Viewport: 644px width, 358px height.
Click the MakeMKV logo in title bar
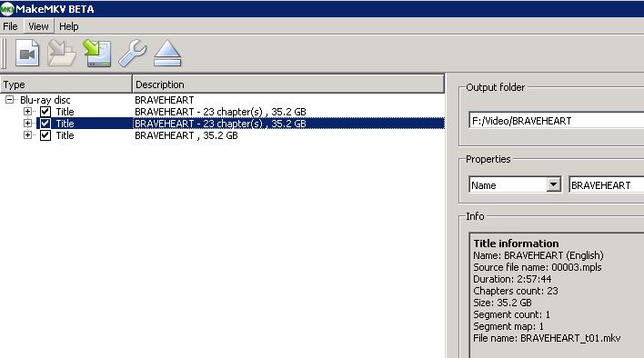pyautogui.click(x=6, y=8)
